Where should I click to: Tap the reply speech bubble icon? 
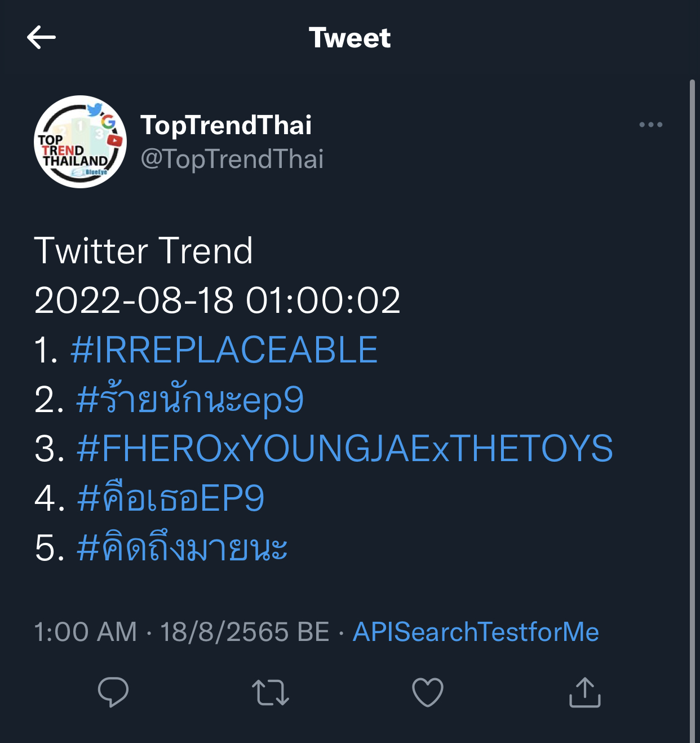click(x=113, y=692)
